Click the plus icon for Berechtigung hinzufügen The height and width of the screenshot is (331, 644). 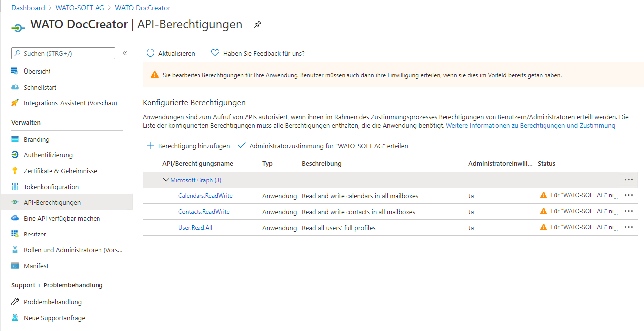(x=150, y=146)
